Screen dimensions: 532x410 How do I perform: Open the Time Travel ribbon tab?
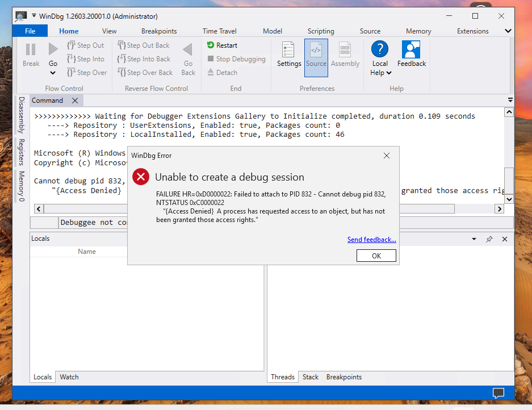[x=220, y=31]
